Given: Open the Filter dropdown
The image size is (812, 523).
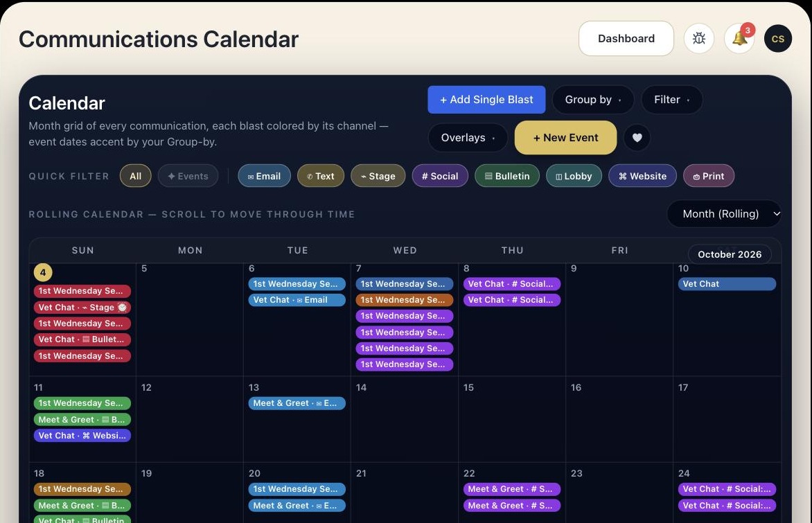Looking at the screenshot, I should click(671, 100).
